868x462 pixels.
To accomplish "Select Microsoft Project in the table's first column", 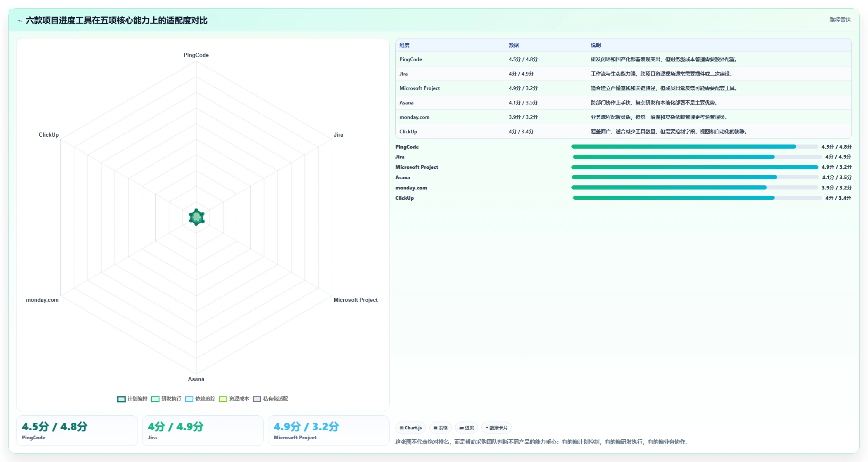I will (x=419, y=88).
